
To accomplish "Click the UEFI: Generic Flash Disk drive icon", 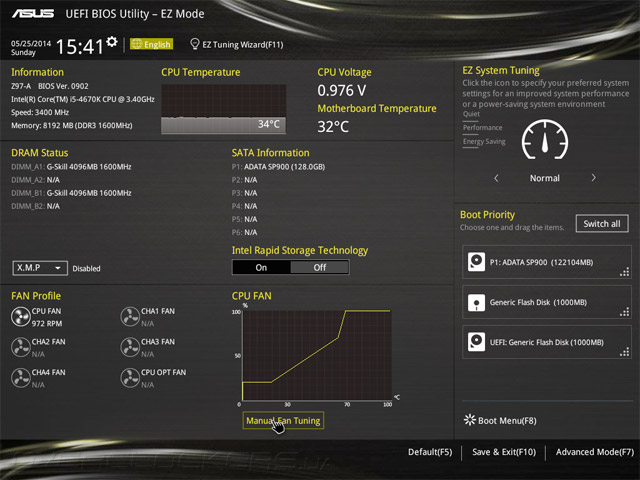I will click(x=476, y=342).
